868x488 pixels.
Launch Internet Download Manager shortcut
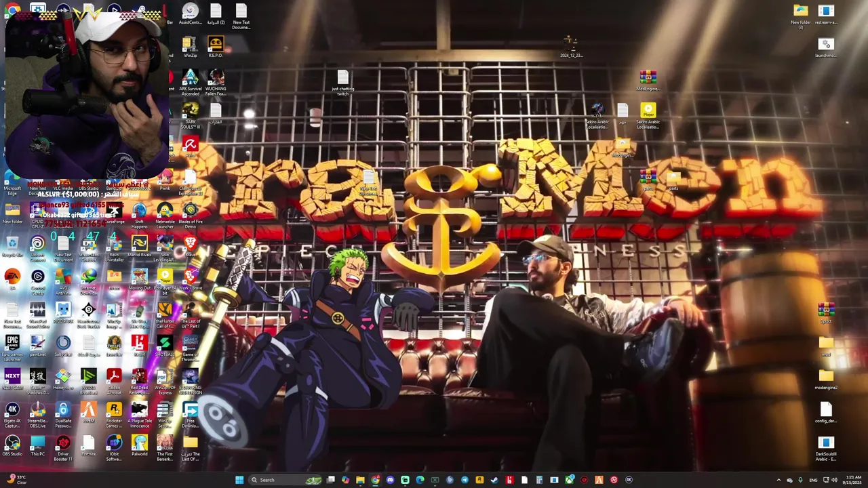pyautogui.click(x=89, y=281)
